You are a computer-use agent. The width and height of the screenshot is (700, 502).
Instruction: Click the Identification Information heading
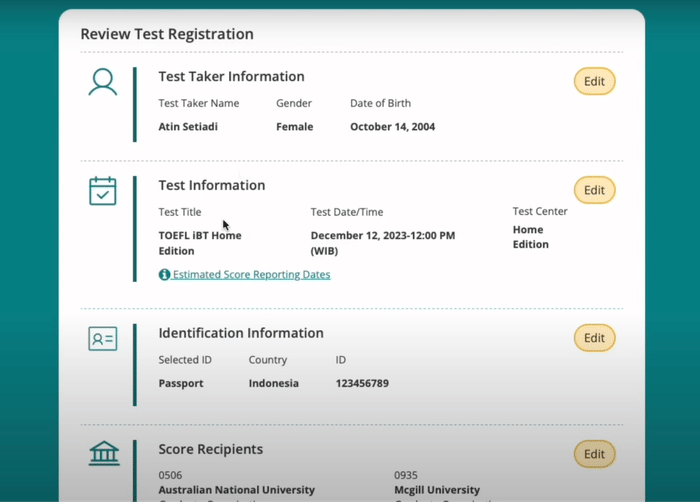[x=241, y=333]
